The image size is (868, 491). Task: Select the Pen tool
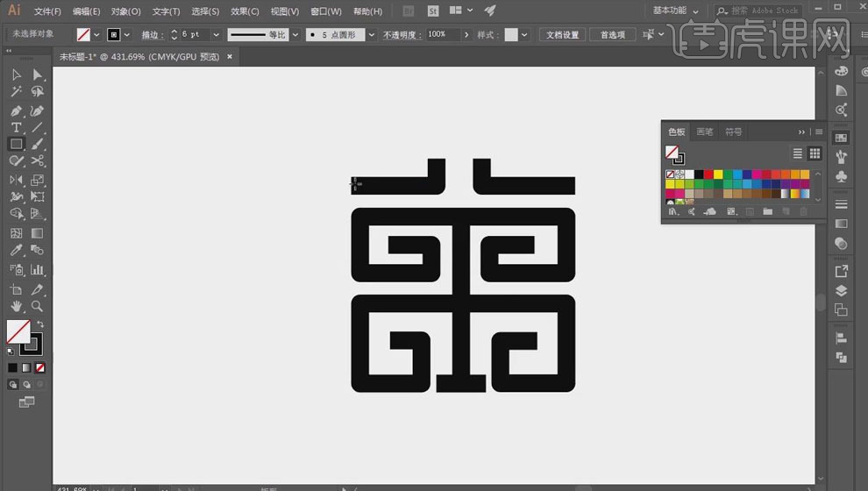16,110
